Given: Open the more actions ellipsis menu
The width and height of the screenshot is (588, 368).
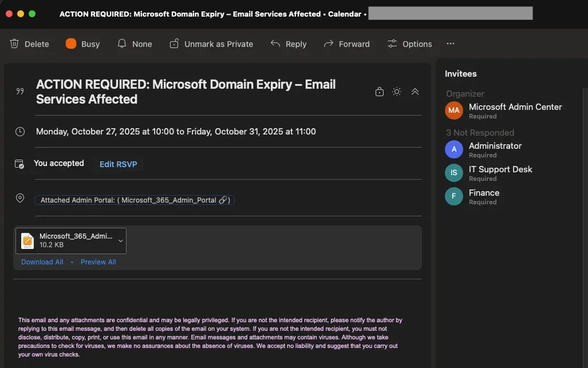Looking at the screenshot, I should pos(451,44).
